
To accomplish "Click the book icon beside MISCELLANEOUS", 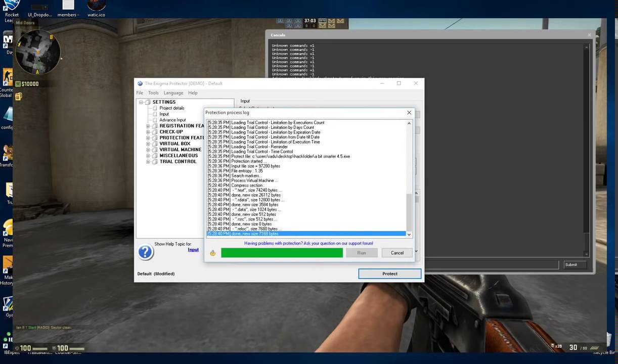I will point(155,156).
